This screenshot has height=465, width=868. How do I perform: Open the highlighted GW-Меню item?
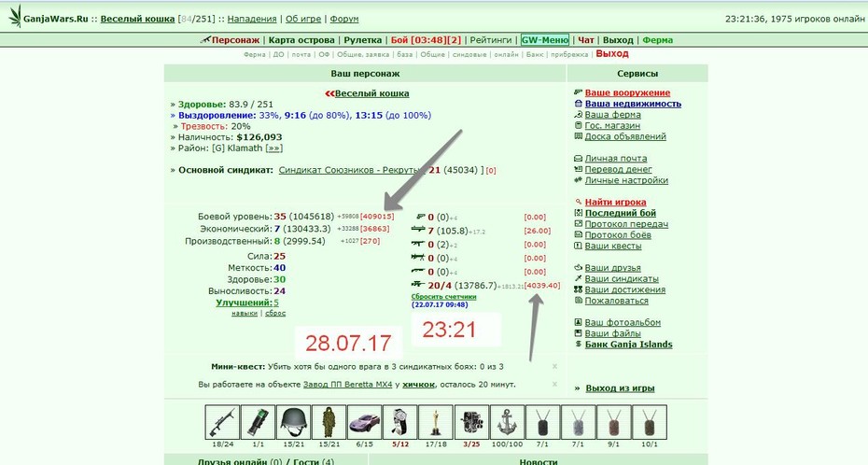pyautogui.click(x=545, y=40)
